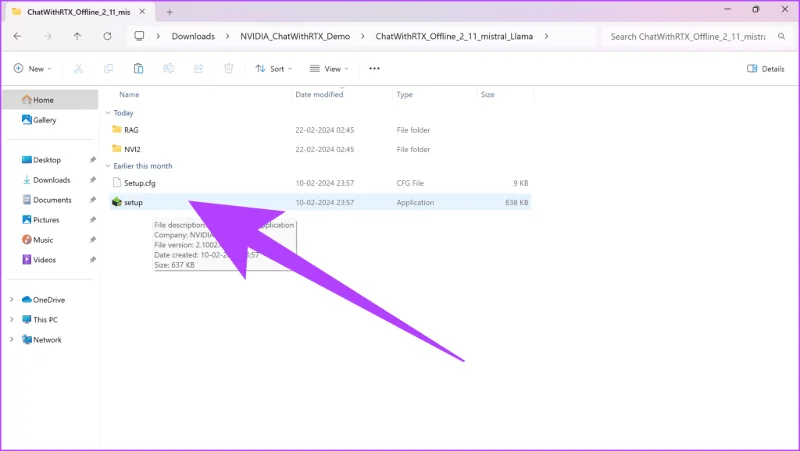Image resolution: width=800 pixels, height=451 pixels.
Task: Select the ChatWithRTX_Offline_2_11_mistral_Llama breadcrumb
Action: [454, 36]
